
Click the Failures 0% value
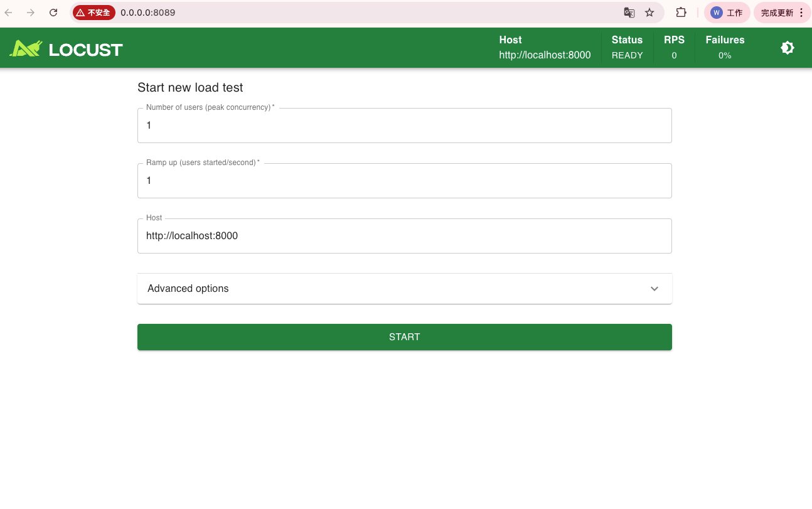(x=725, y=55)
